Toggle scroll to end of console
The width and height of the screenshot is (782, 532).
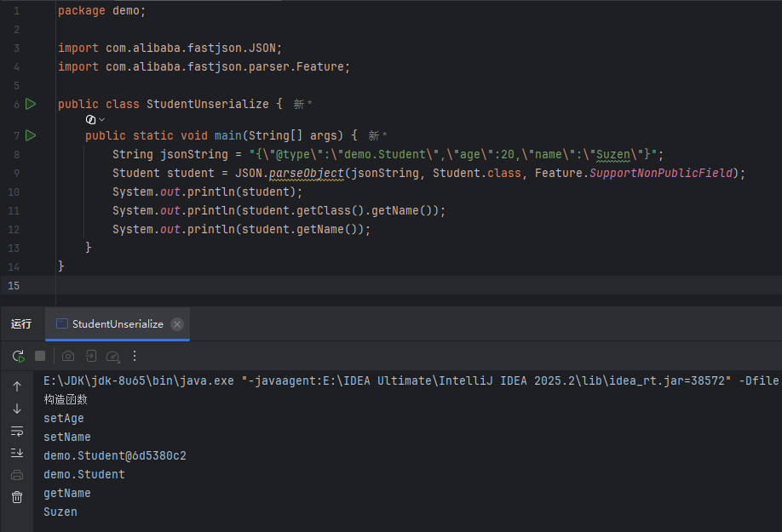17,453
